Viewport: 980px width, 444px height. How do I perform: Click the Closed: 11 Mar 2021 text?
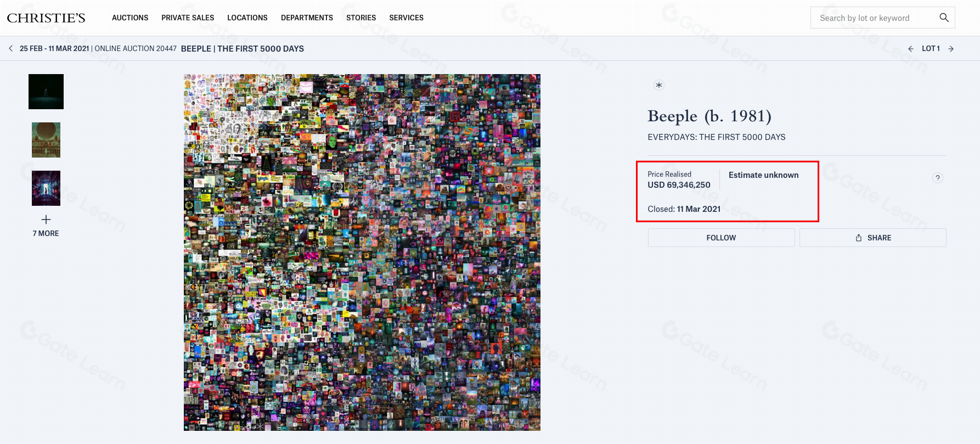[x=684, y=209]
